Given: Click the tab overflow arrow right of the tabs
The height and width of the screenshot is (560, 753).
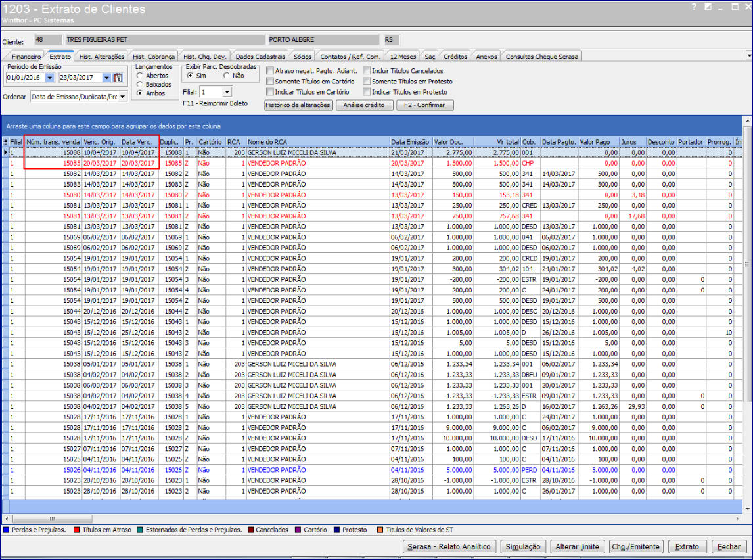Looking at the screenshot, I should point(749,56).
